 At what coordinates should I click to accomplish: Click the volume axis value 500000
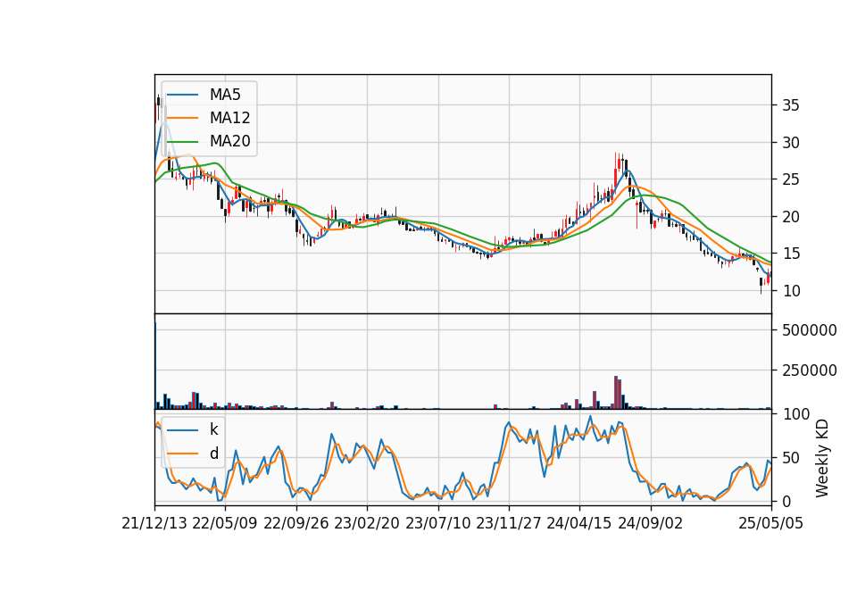810,330
